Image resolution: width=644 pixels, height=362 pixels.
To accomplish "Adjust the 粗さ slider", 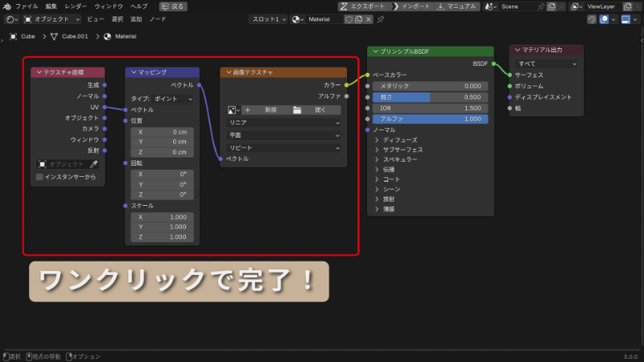I will click(x=431, y=97).
